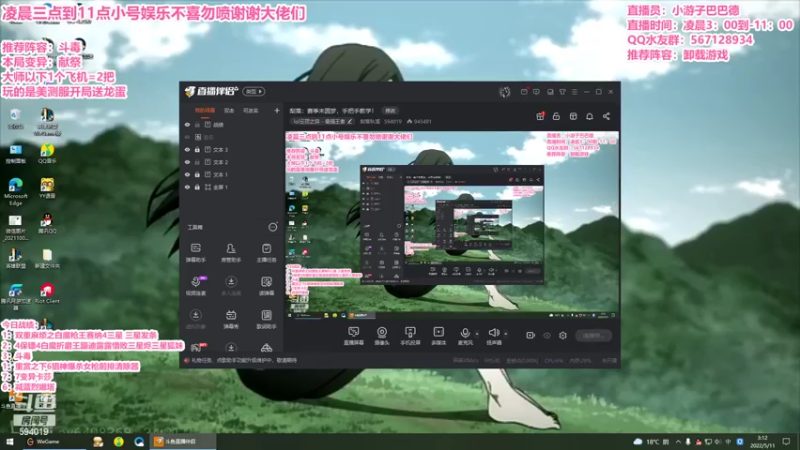
Task: Click the share icon
Action: coord(606,116)
